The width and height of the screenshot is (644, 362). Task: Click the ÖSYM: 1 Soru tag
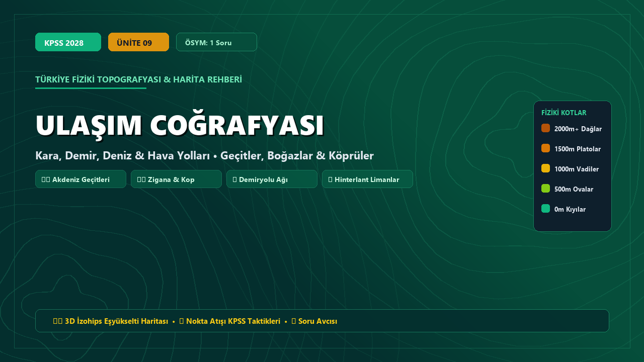pyautogui.click(x=216, y=42)
